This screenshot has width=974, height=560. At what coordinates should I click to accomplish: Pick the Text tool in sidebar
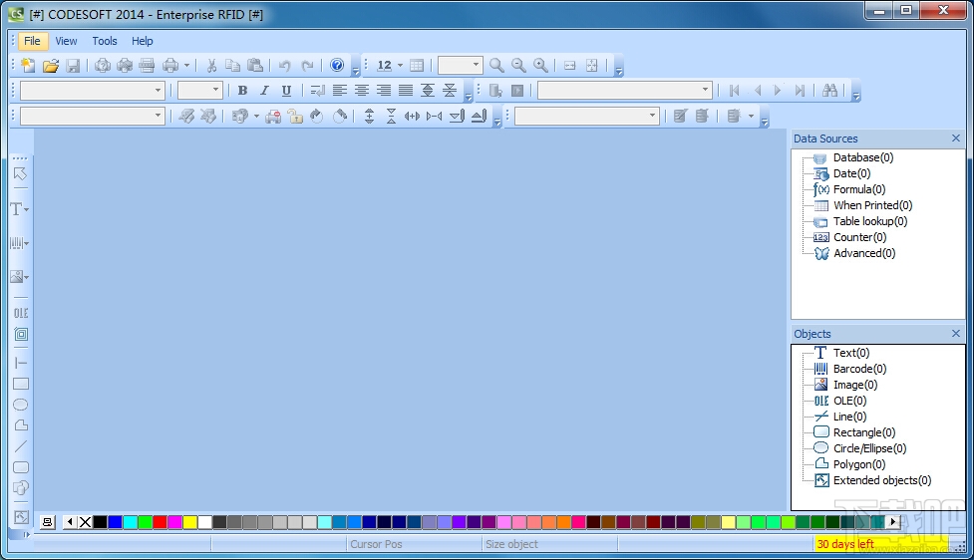click(16, 209)
